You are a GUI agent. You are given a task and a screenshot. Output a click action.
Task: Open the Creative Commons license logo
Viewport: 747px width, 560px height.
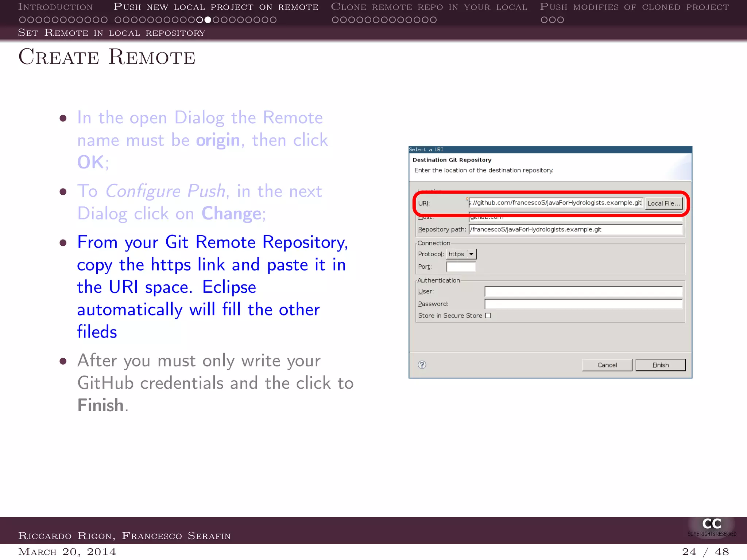tap(712, 527)
